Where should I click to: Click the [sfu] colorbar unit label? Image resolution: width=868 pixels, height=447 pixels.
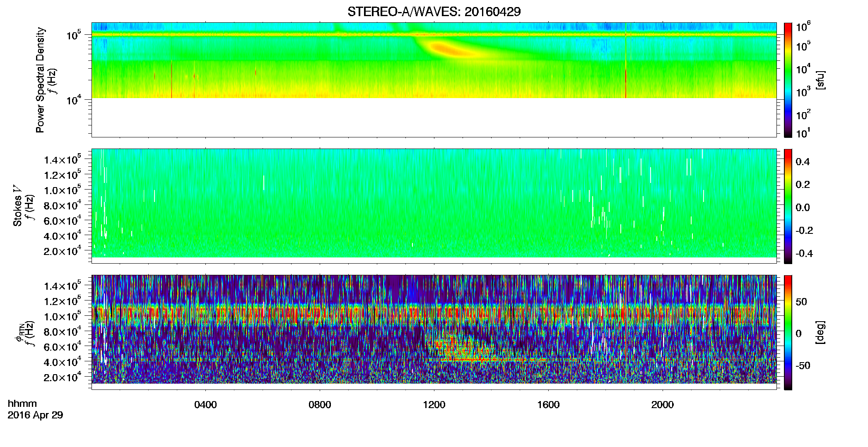(820, 80)
